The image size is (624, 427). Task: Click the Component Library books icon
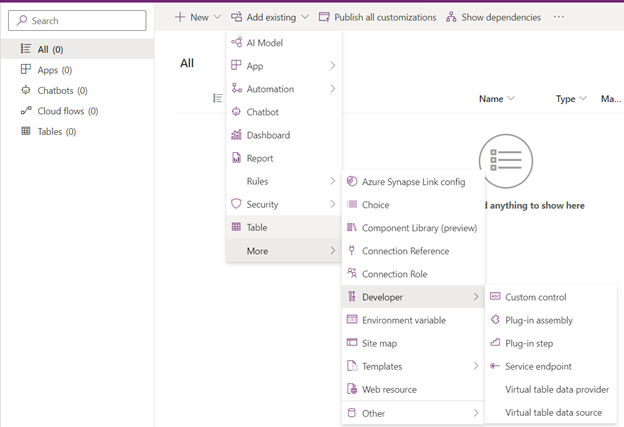point(352,227)
